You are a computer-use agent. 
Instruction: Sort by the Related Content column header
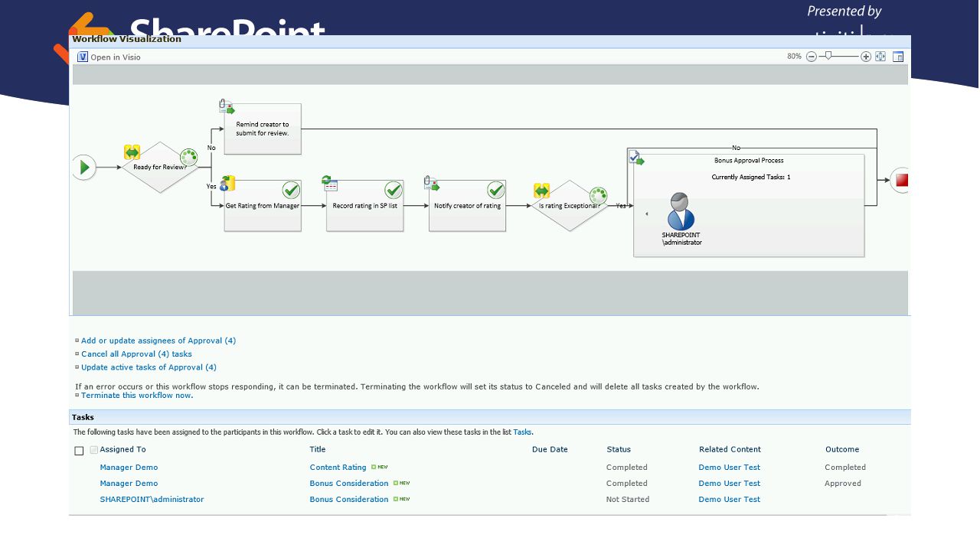point(730,450)
